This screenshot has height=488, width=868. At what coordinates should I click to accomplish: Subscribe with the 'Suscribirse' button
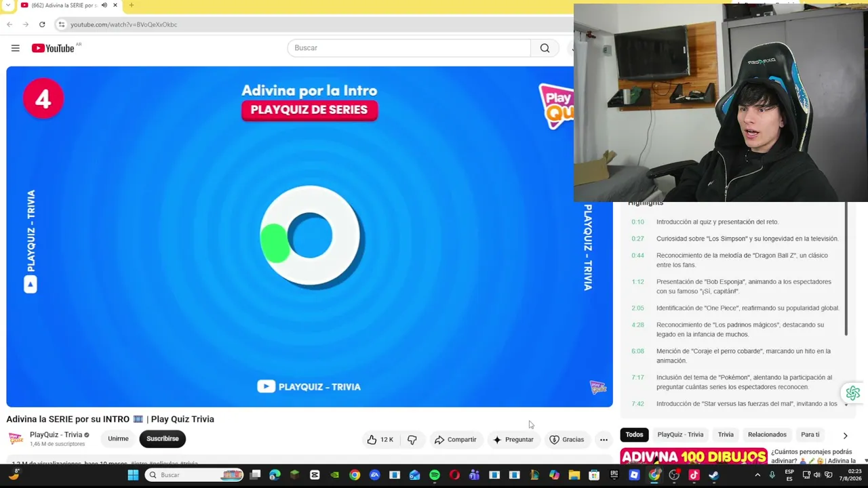[x=163, y=439]
